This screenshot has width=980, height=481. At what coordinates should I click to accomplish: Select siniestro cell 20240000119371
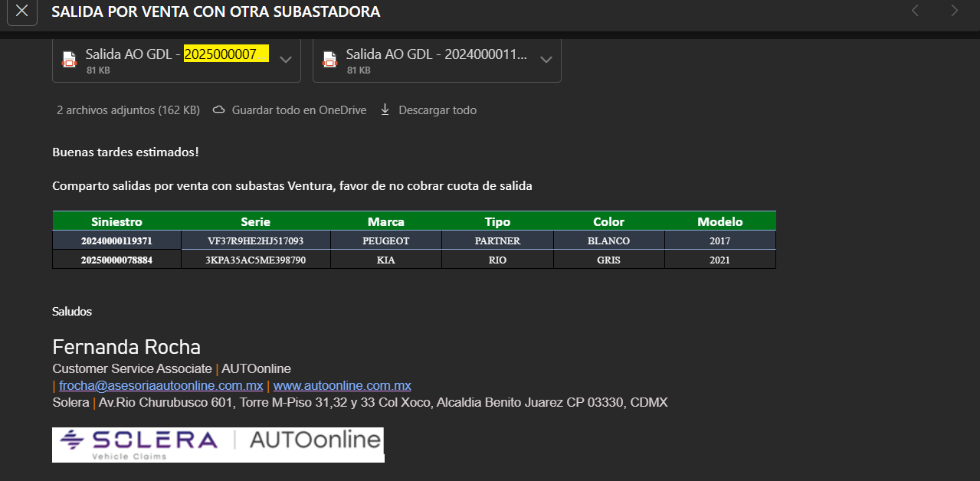tap(116, 240)
